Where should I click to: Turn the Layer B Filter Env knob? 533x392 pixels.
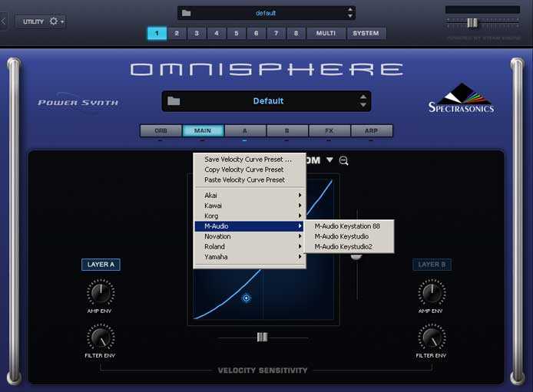click(432, 337)
